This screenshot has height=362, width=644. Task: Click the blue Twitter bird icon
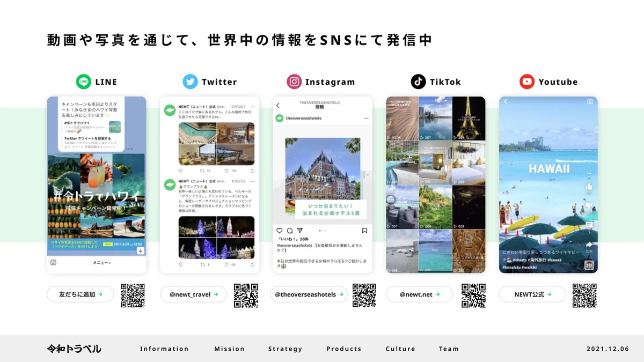[x=190, y=82]
